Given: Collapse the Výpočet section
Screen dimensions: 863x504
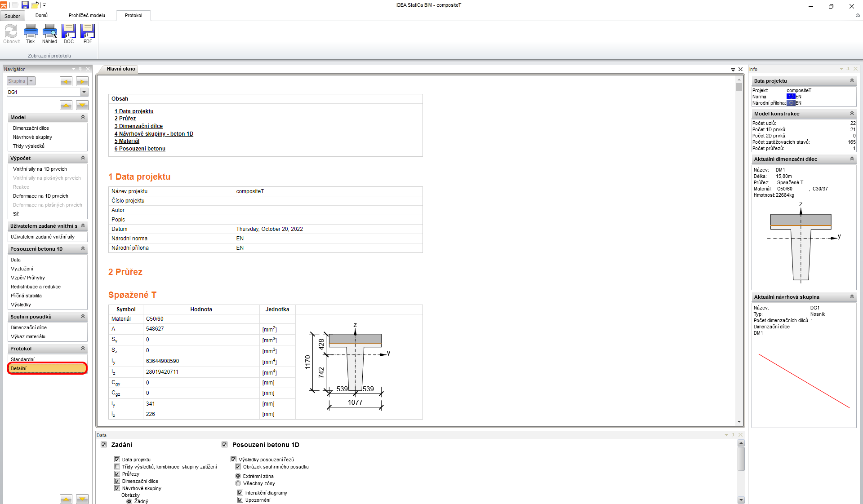Looking at the screenshot, I should 83,158.
